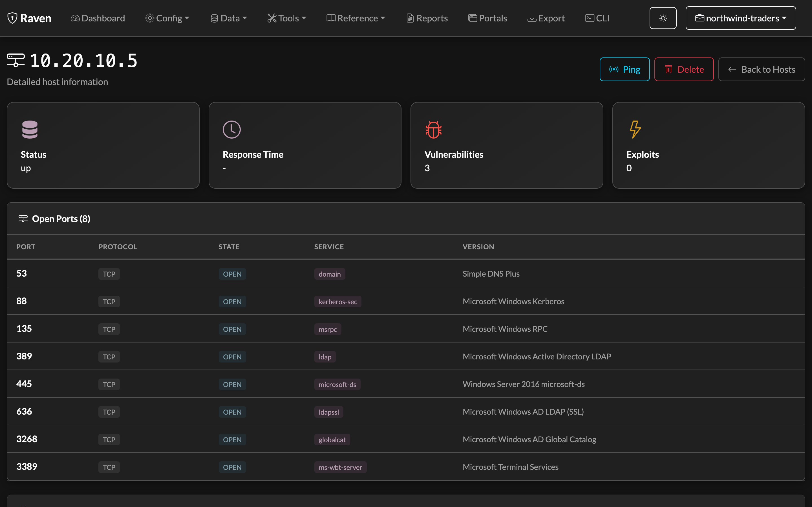
Task: Toggle the light/dark theme sun button
Action: (663, 18)
